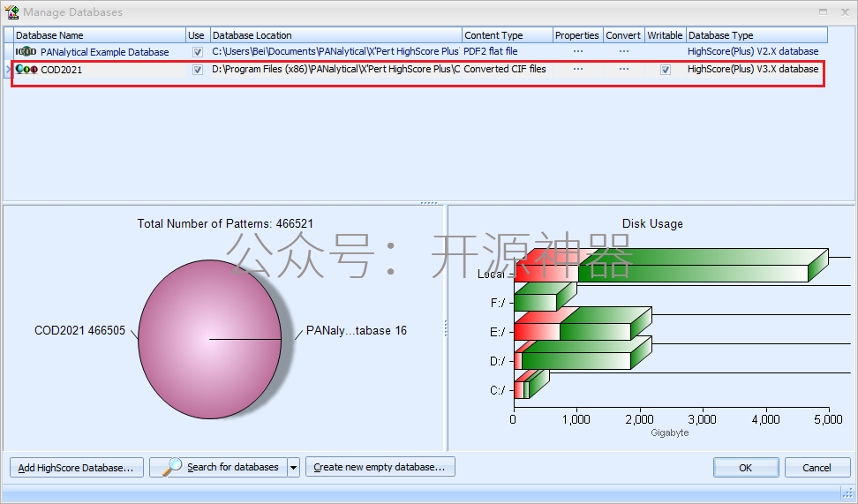Click the Local disk usage bar
The width and height of the screenshot is (858, 504).
pyautogui.click(x=670, y=267)
